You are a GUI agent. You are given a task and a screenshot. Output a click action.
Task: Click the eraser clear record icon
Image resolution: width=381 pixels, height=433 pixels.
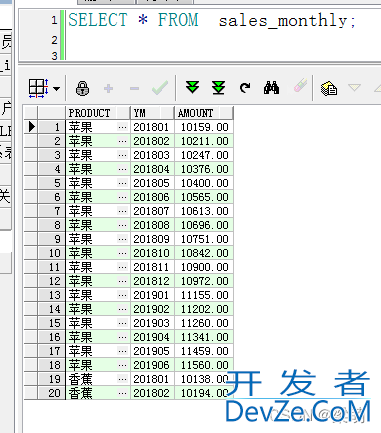300,85
